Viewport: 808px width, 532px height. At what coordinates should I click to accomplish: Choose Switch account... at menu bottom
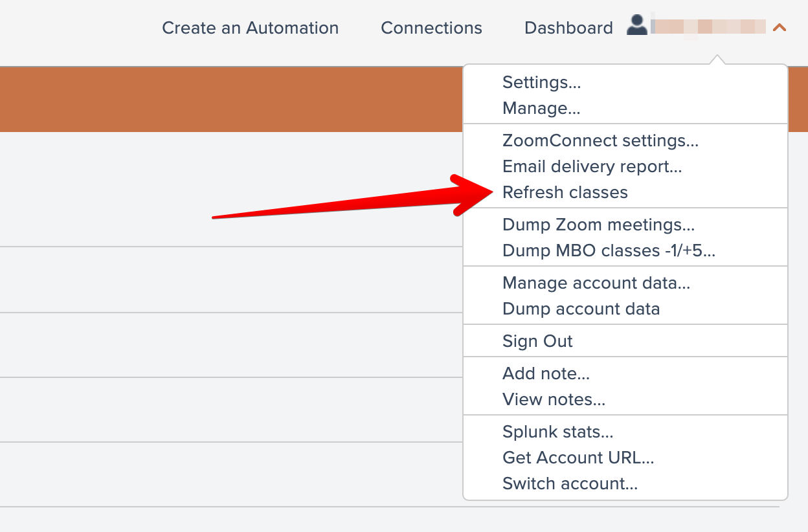570,483
